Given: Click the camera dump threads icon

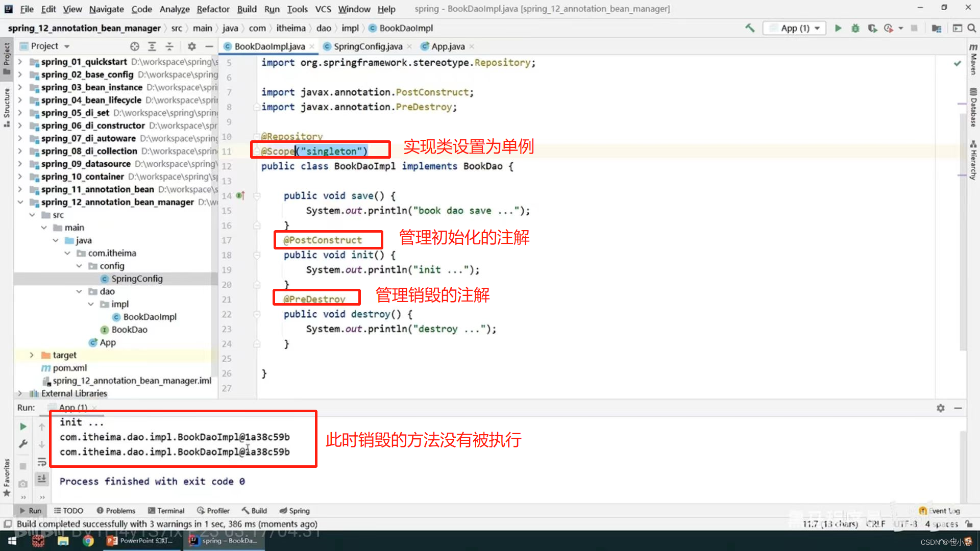Looking at the screenshot, I should tap(23, 484).
